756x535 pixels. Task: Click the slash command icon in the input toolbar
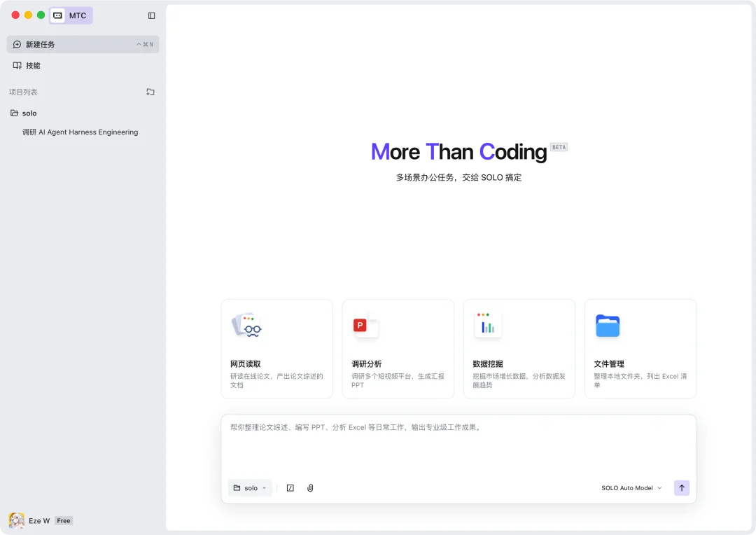(290, 488)
